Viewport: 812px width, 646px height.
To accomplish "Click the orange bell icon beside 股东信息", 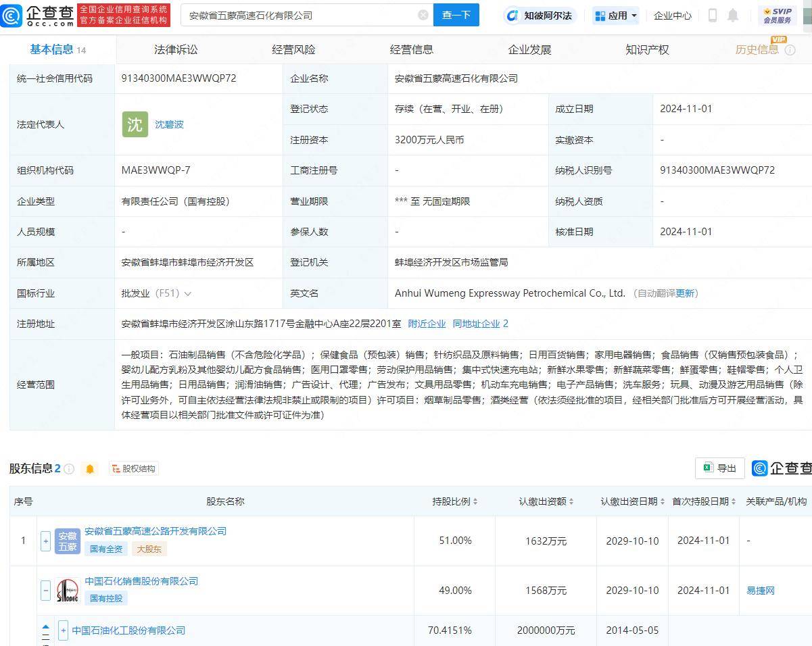I will tap(90, 468).
